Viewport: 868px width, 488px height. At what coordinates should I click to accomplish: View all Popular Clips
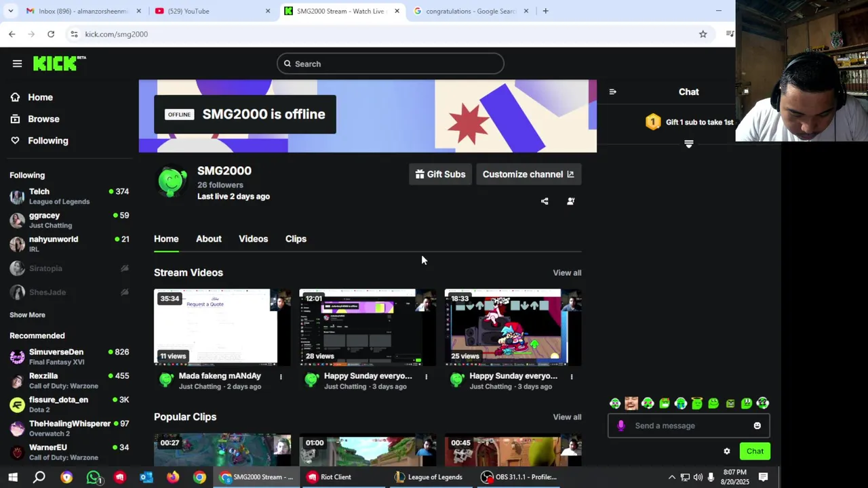(x=567, y=418)
